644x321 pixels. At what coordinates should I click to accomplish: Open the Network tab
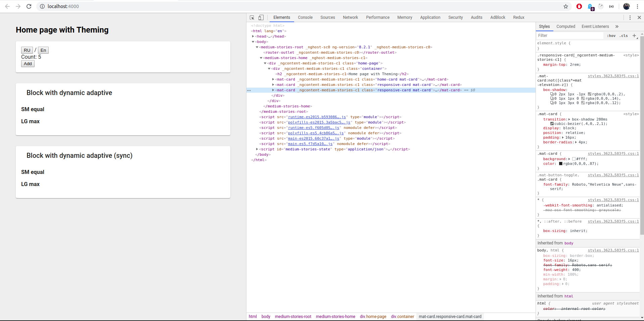(351, 17)
